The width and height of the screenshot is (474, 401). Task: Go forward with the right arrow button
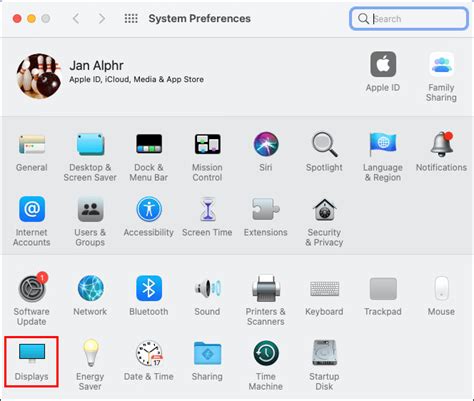102,19
